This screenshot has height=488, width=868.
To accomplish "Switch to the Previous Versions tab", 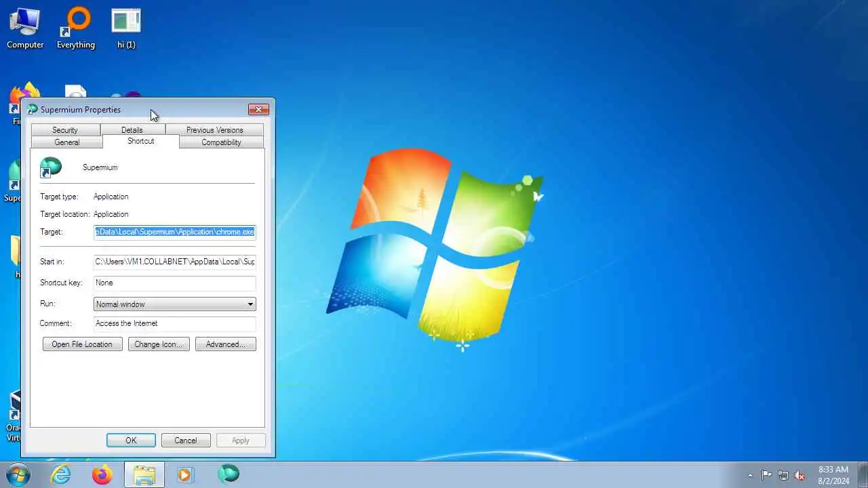I will click(x=214, y=129).
